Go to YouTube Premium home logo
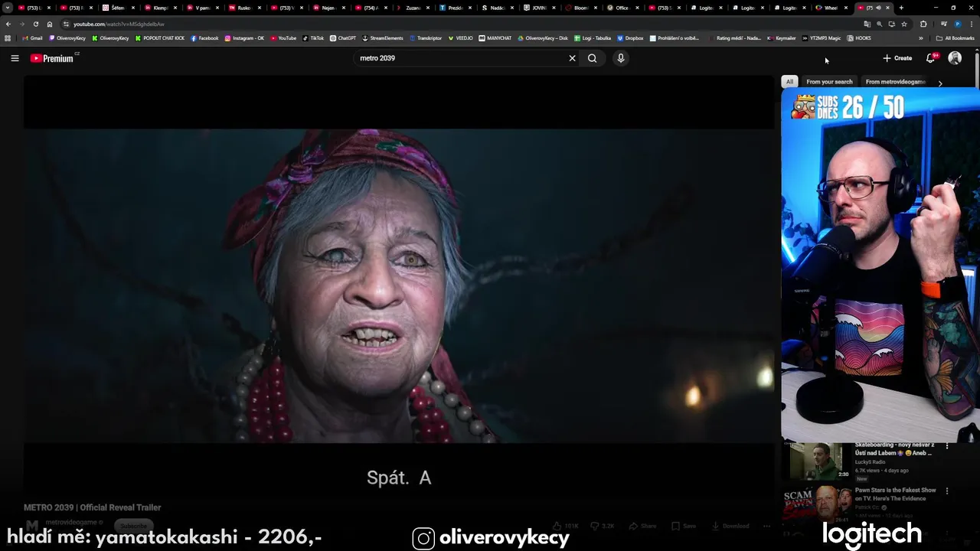Screen dimensions: 980x551 (54, 58)
